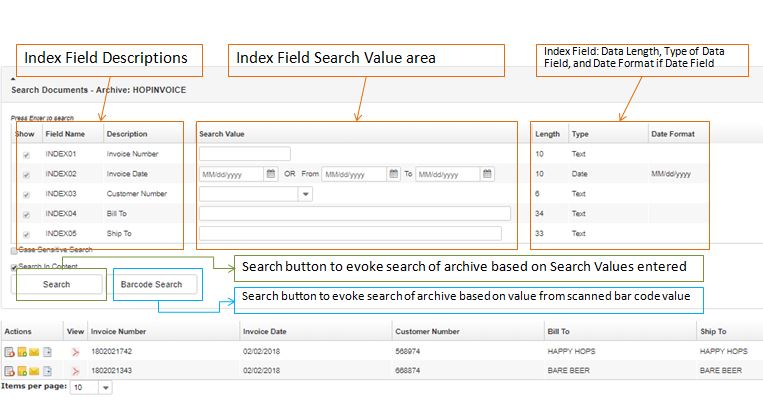Open PDF view for invoice 1802021742

75,352
